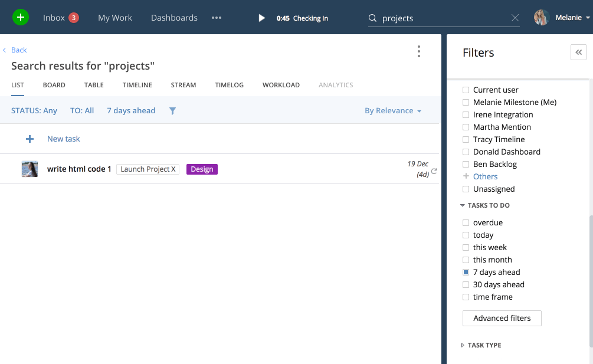Expand the Task Type section
Viewport: 593px width, 364px height.
tap(463, 346)
